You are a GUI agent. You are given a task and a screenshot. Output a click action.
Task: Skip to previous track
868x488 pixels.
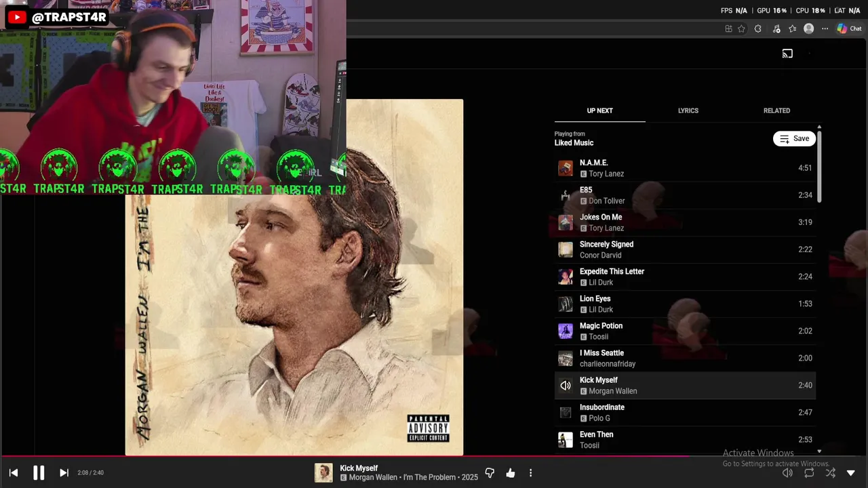click(x=14, y=473)
